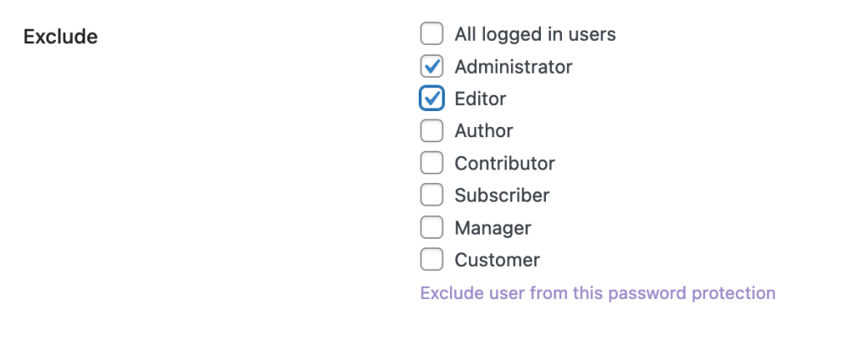Viewport: 868px width, 360px height.
Task: Uncheck the Administrator checkbox
Action: (431, 67)
